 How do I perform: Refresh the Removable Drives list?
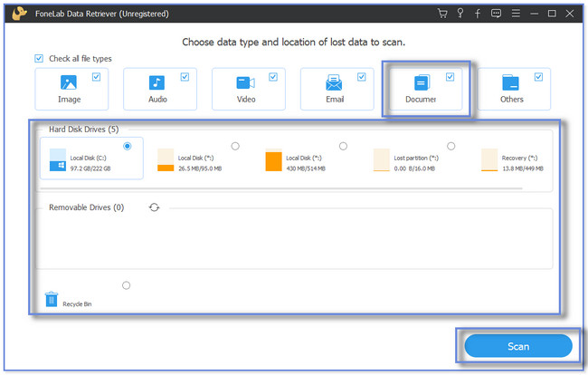tap(154, 207)
